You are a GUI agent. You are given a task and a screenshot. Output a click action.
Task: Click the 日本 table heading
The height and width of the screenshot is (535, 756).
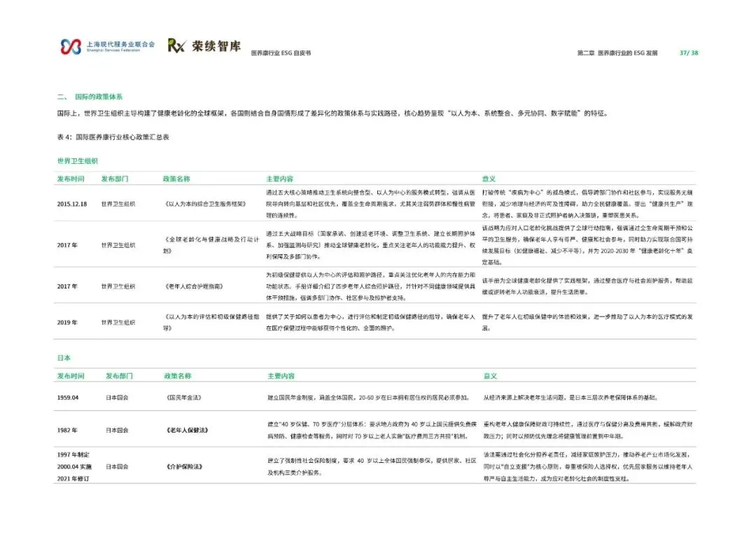pyautogui.click(x=64, y=358)
